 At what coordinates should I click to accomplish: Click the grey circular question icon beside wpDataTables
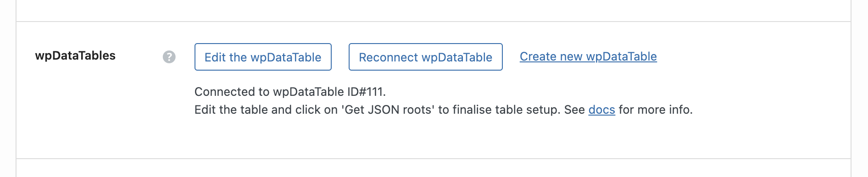(169, 57)
